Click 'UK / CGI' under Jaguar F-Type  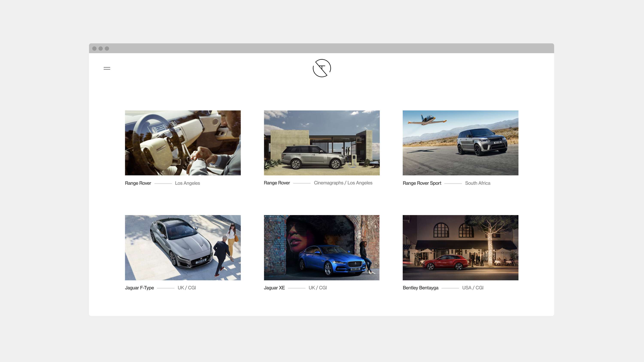[187, 288]
